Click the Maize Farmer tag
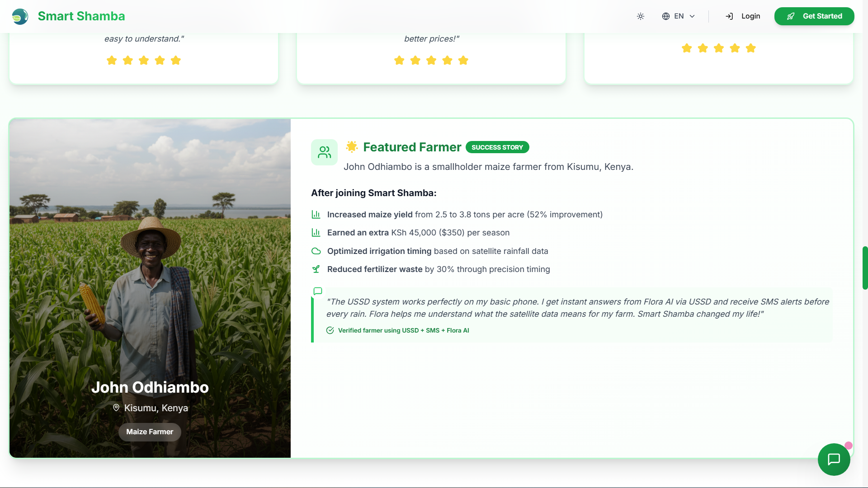This screenshot has height=488, width=868. tap(150, 432)
